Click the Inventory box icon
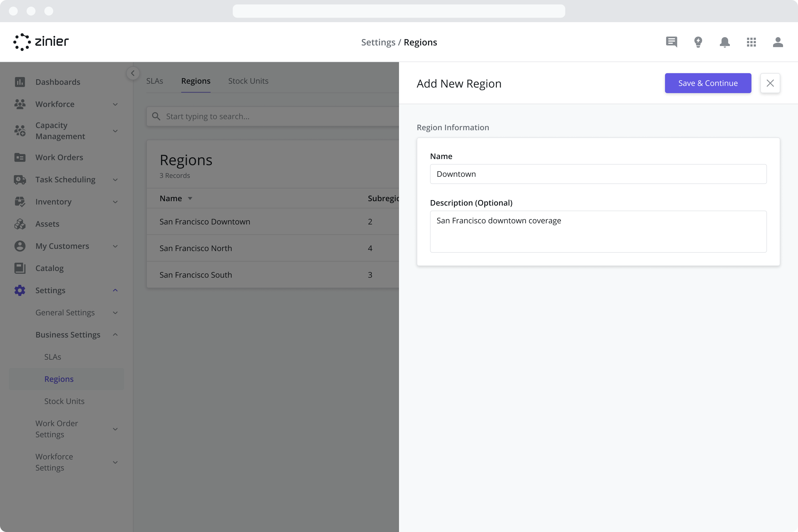 tap(20, 202)
